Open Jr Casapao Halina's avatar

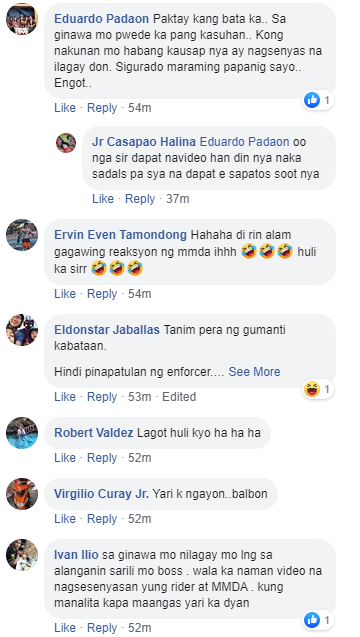[66, 143]
